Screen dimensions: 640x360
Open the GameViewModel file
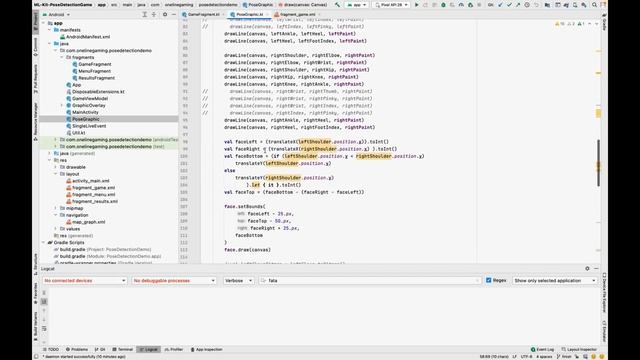point(90,98)
